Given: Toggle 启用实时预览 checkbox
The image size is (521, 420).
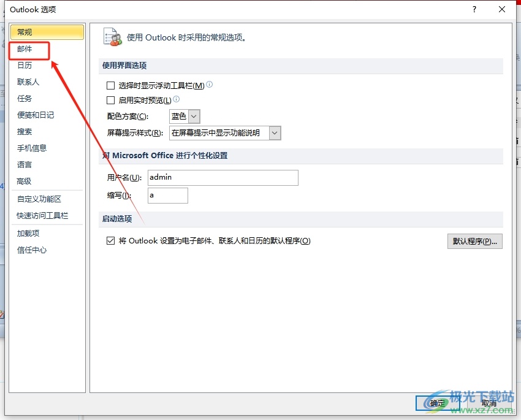Looking at the screenshot, I should [111, 100].
